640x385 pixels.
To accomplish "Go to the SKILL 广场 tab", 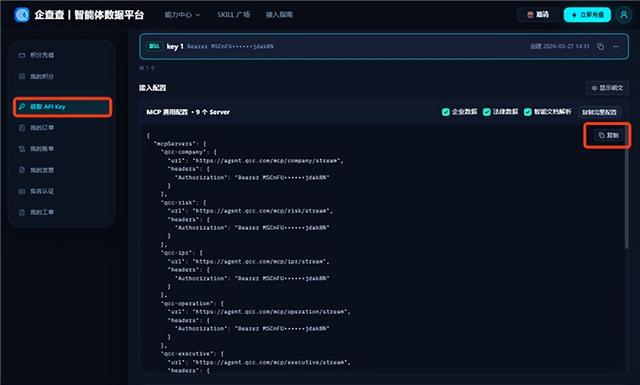I will coord(233,15).
